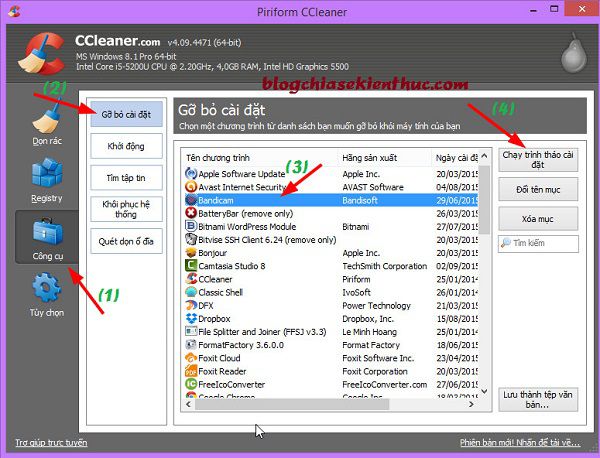This screenshot has height=458, width=600.
Task: Select the Foxit Reader row text
Action: tap(222, 372)
